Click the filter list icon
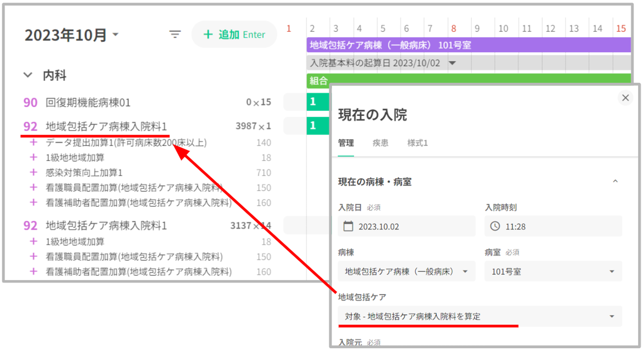Image resolution: width=644 pixels, height=352 pixels. click(175, 34)
